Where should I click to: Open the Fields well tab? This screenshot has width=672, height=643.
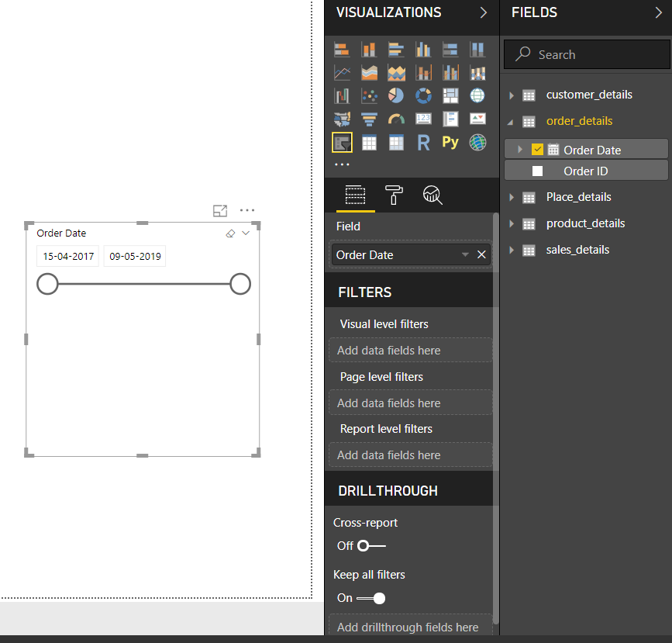(355, 195)
